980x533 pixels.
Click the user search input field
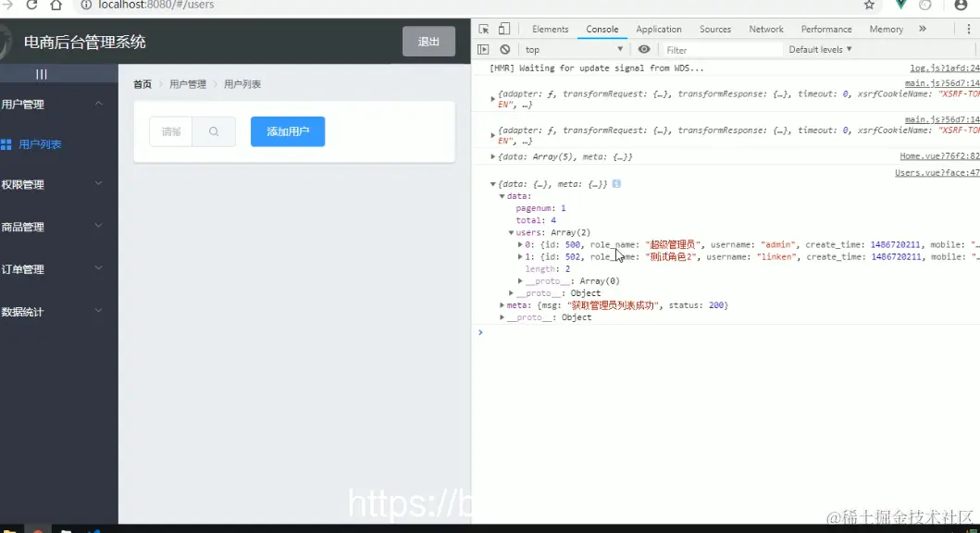click(x=170, y=131)
